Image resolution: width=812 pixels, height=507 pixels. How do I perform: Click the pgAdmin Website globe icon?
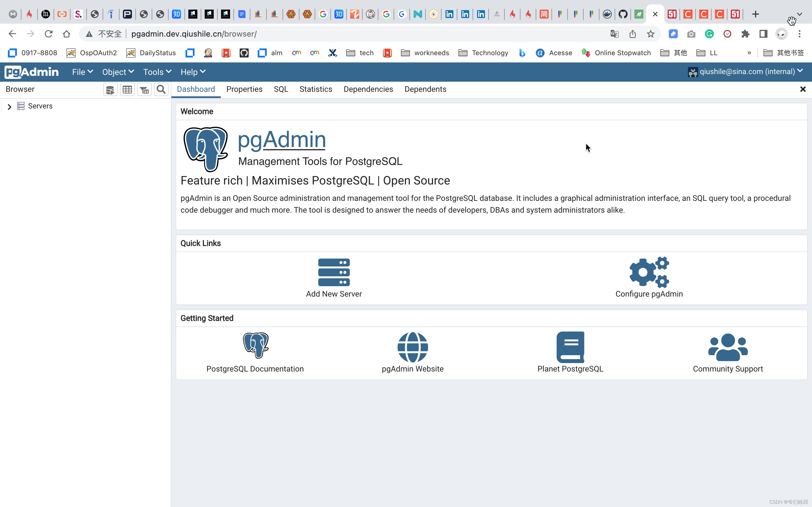point(412,347)
